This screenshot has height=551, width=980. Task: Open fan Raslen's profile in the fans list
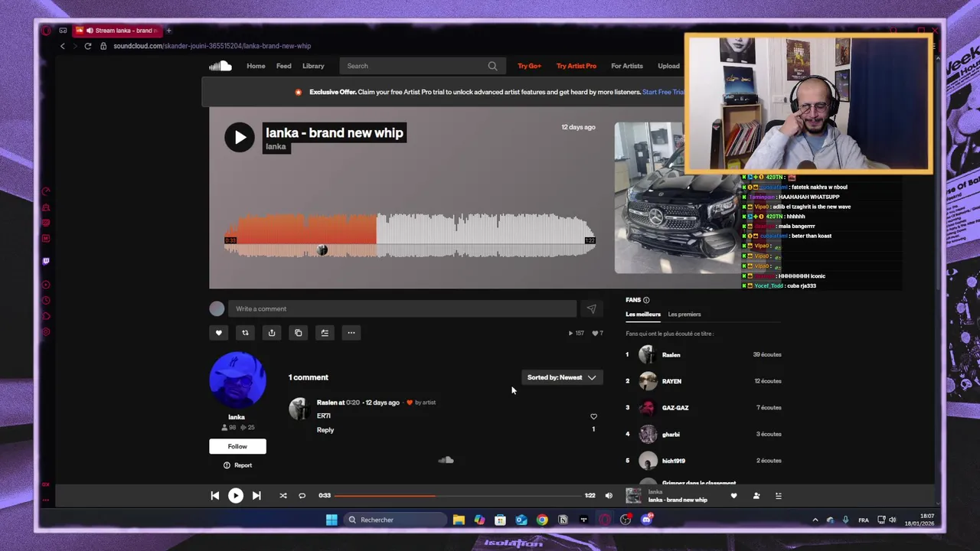click(671, 355)
